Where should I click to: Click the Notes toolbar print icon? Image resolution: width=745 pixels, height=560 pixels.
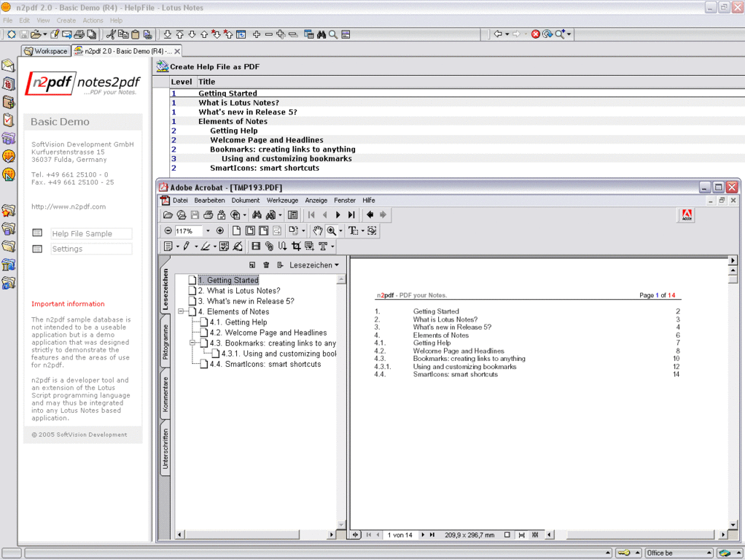pyautogui.click(x=79, y=35)
